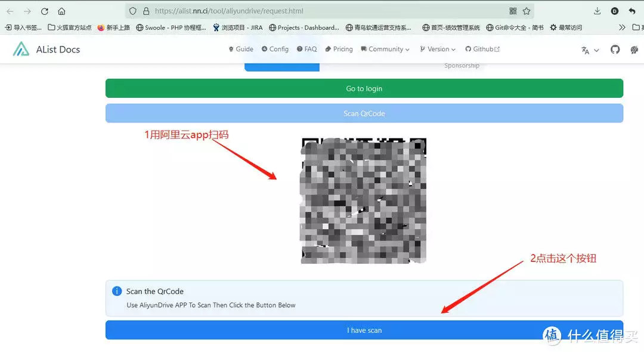644x352 pixels.
Task: Open the downloads arrow icon
Action: [x=597, y=11]
